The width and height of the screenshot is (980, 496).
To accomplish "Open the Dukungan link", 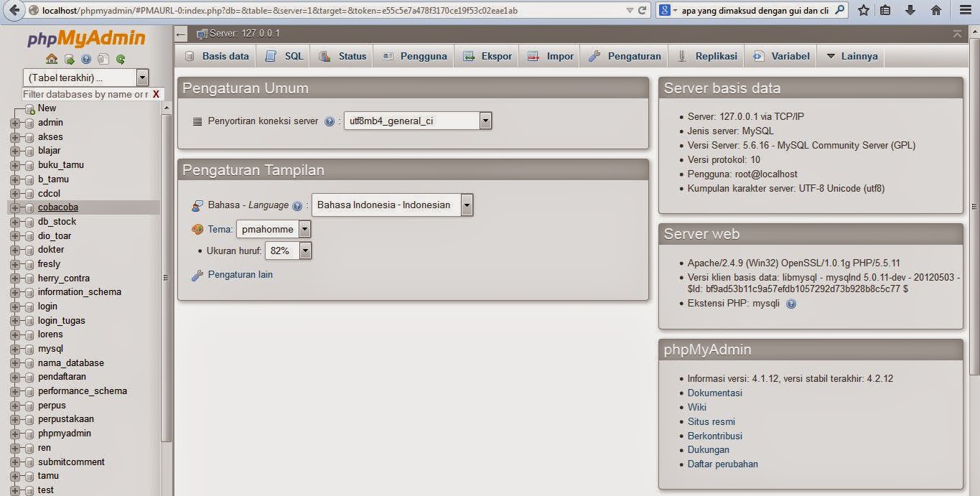I will coord(709,449).
